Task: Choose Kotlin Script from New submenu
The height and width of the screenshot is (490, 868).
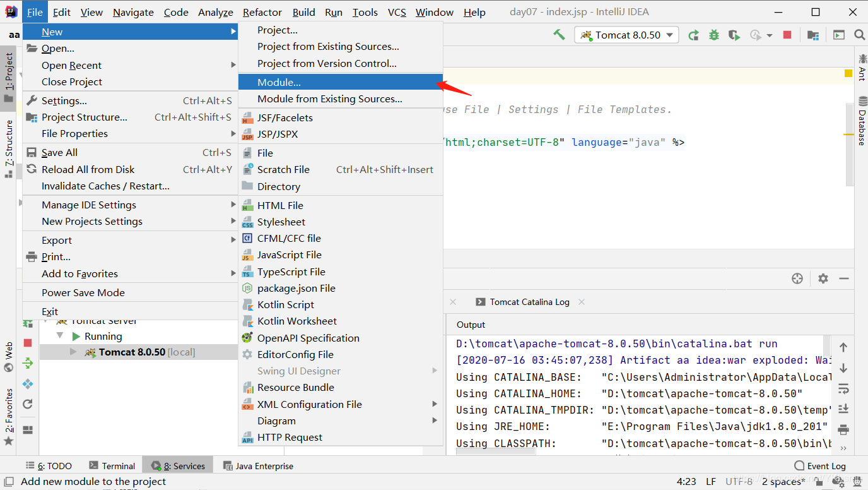Action: 341,304
